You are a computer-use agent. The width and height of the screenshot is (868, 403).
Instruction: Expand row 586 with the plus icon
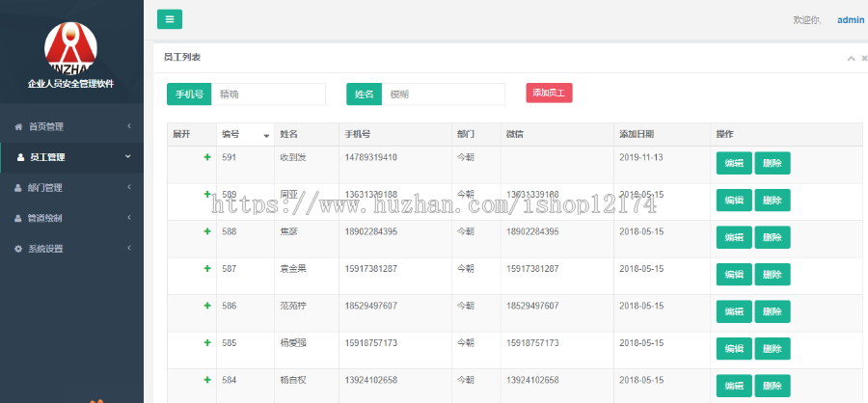click(x=207, y=306)
